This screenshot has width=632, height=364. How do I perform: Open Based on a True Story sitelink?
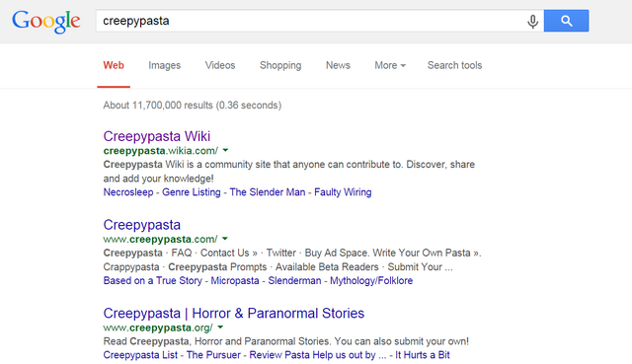click(x=153, y=281)
